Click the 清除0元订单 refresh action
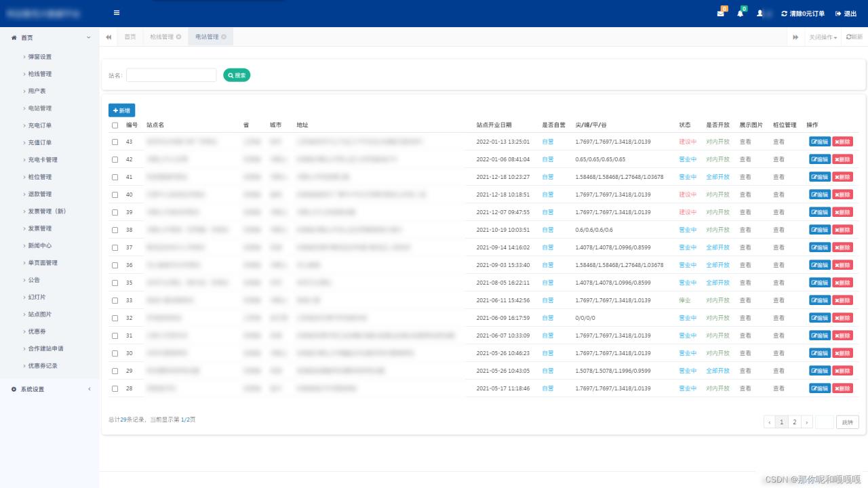This screenshot has width=868, height=488. 804,13
